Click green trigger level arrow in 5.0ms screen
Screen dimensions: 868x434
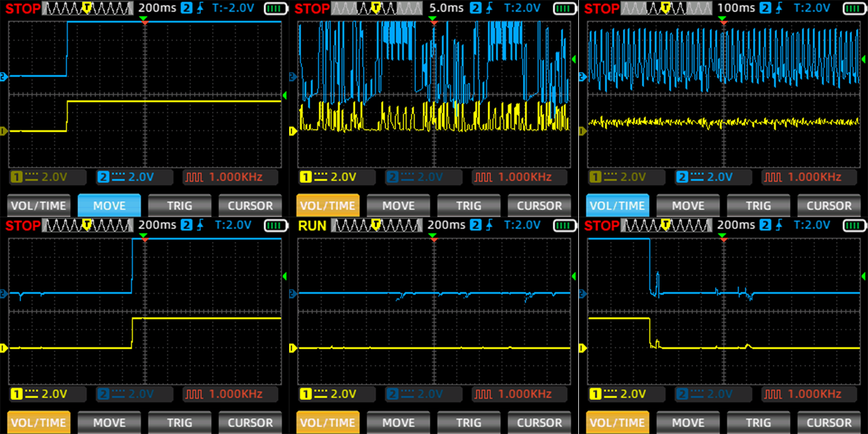pos(574,59)
